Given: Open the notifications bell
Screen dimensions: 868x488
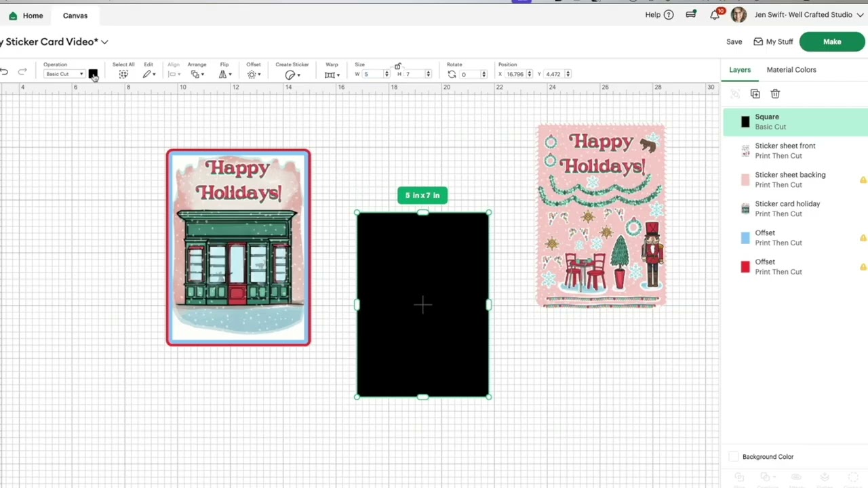Looking at the screenshot, I should pyautogui.click(x=715, y=15).
